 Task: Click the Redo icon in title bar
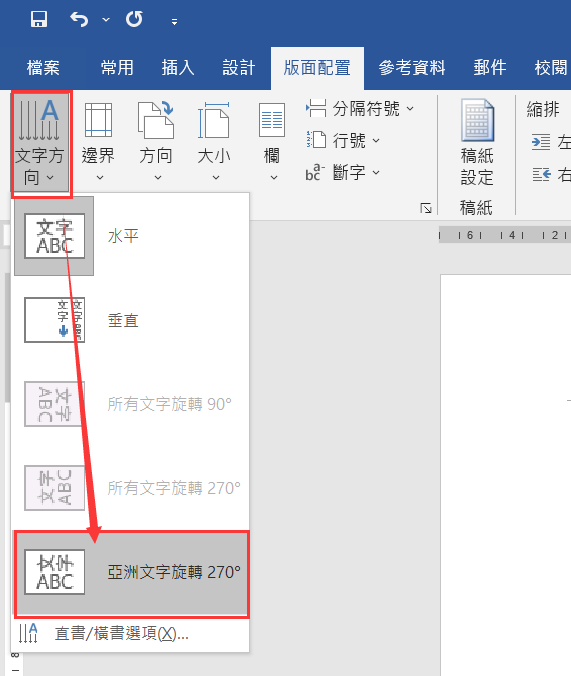click(x=134, y=19)
